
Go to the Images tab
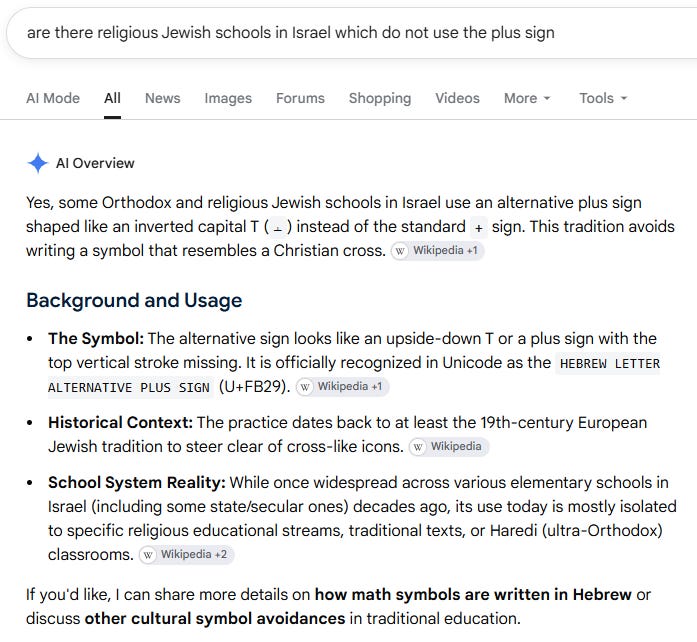[228, 98]
